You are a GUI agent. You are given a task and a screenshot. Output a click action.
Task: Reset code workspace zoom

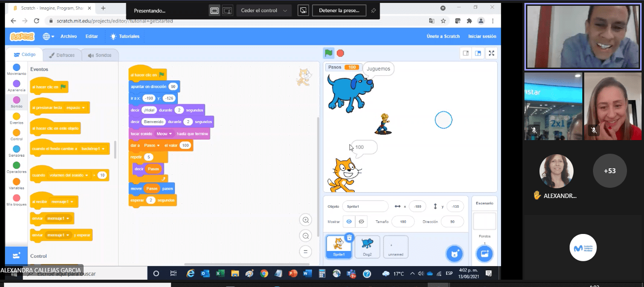pos(306,252)
